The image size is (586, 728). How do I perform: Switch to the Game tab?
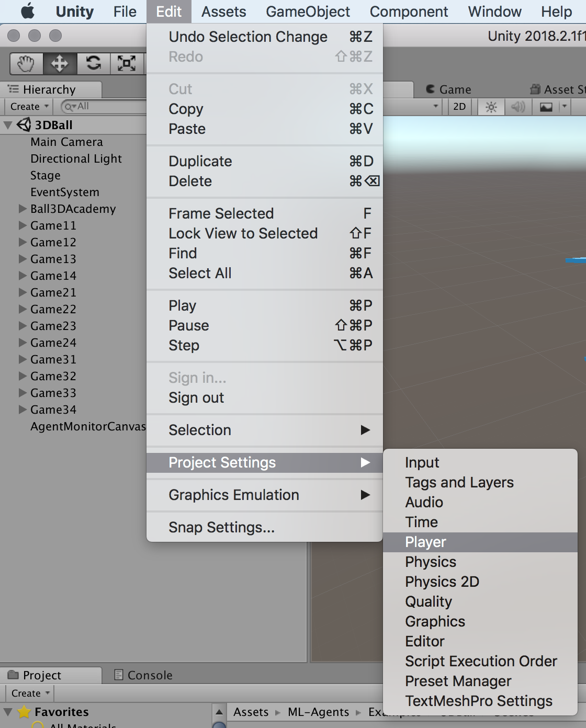tap(454, 89)
